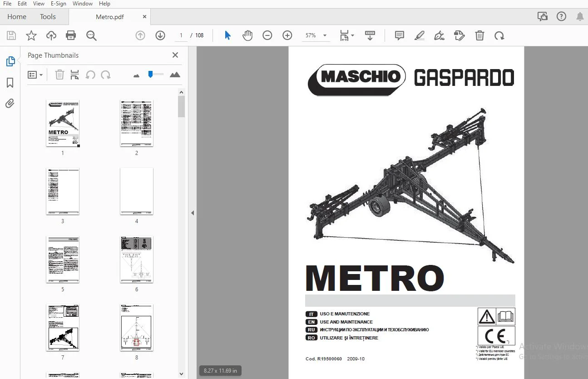Go to the previous page with the up arrow
The image size is (588, 379).
[x=140, y=35]
